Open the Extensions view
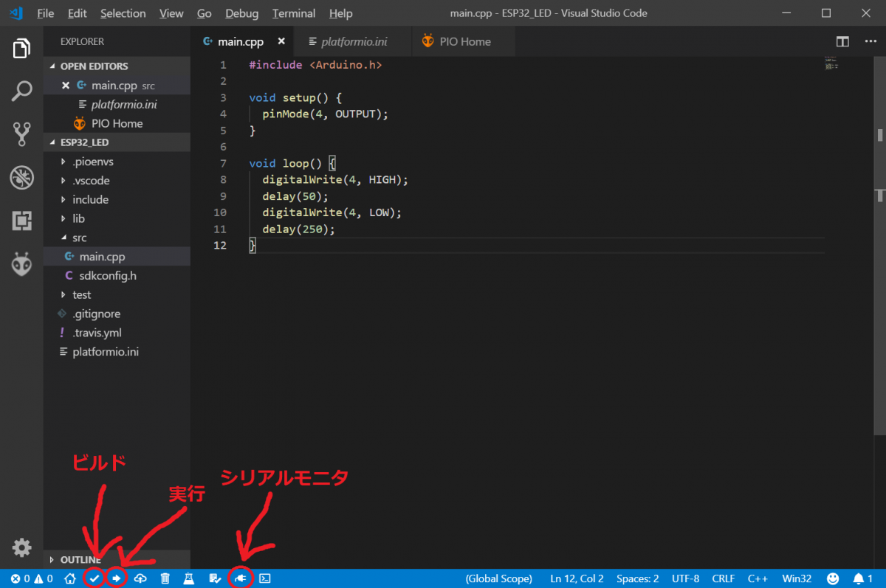886x588 pixels. pyautogui.click(x=21, y=220)
